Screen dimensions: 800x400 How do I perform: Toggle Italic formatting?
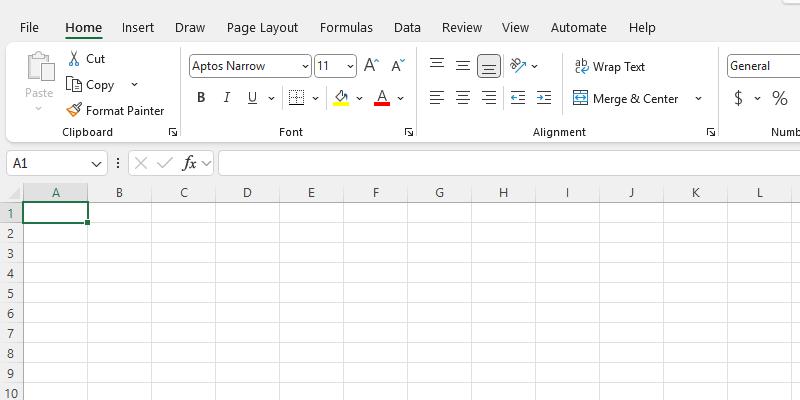pyautogui.click(x=227, y=98)
